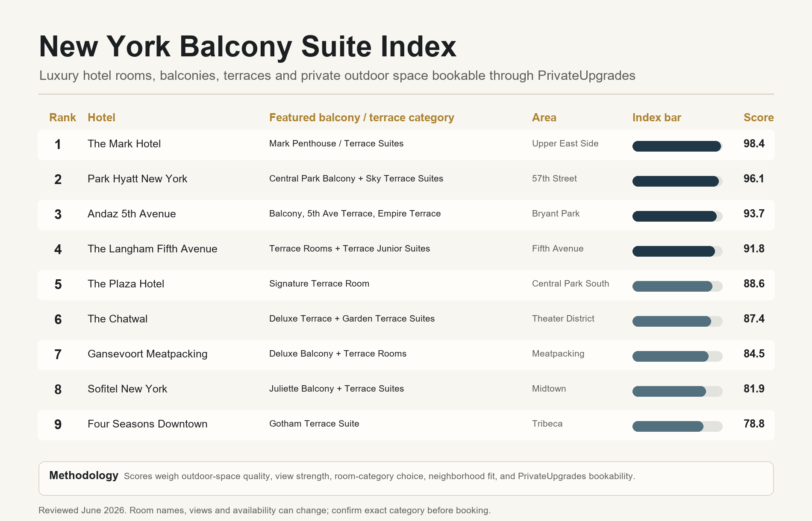
Task: Click the Upper East Side area
Action: (x=565, y=143)
